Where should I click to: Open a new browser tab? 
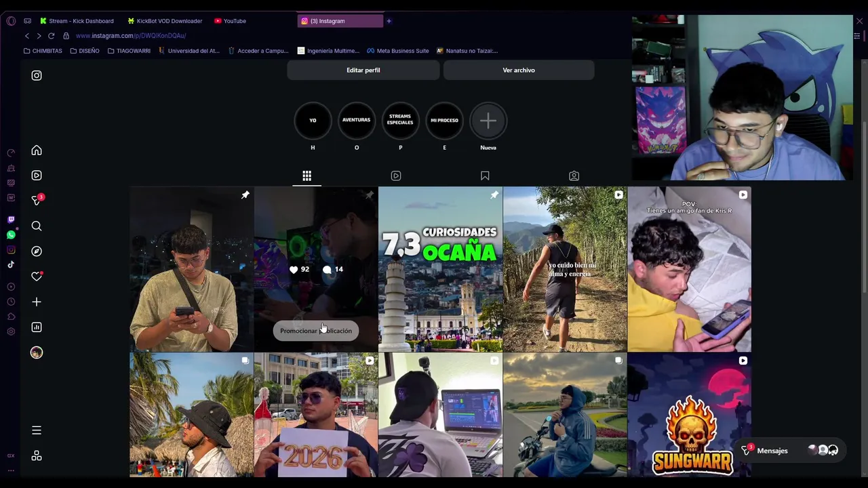pos(389,21)
